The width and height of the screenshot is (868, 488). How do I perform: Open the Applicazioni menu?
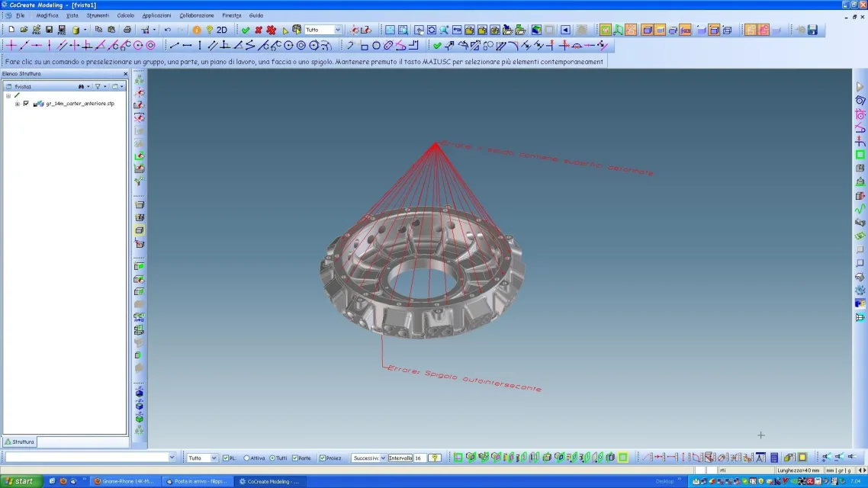tap(156, 15)
